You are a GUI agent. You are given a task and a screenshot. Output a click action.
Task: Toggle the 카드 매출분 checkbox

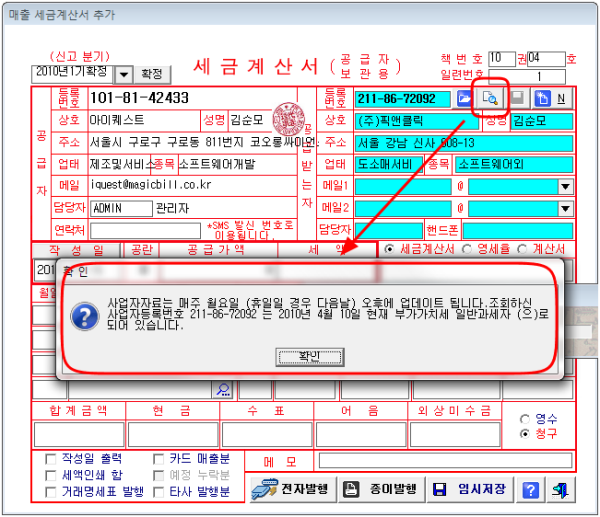160,459
